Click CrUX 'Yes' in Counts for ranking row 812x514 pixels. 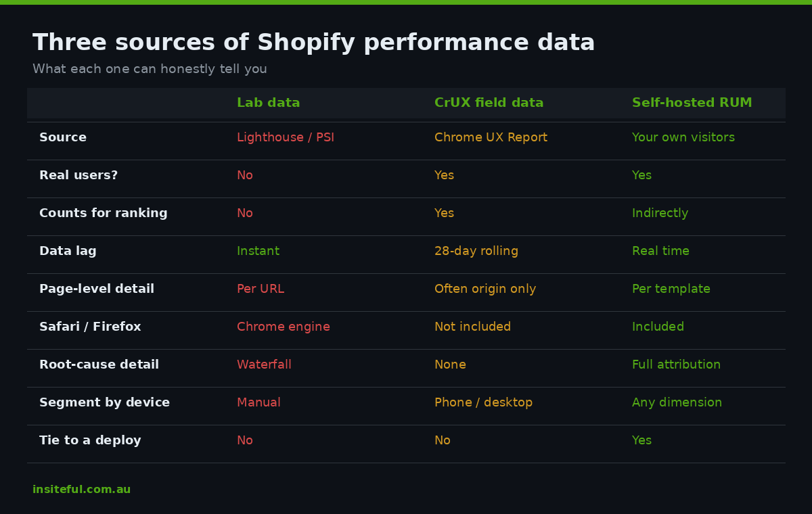tap(444, 214)
